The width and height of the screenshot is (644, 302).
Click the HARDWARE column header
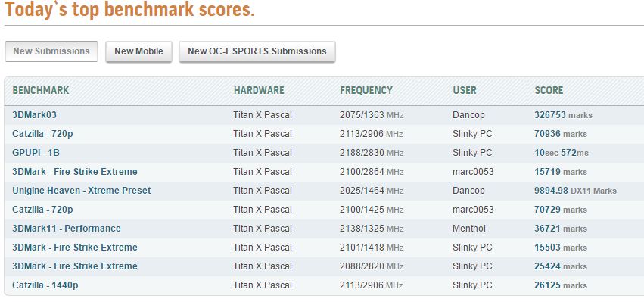[x=259, y=90]
